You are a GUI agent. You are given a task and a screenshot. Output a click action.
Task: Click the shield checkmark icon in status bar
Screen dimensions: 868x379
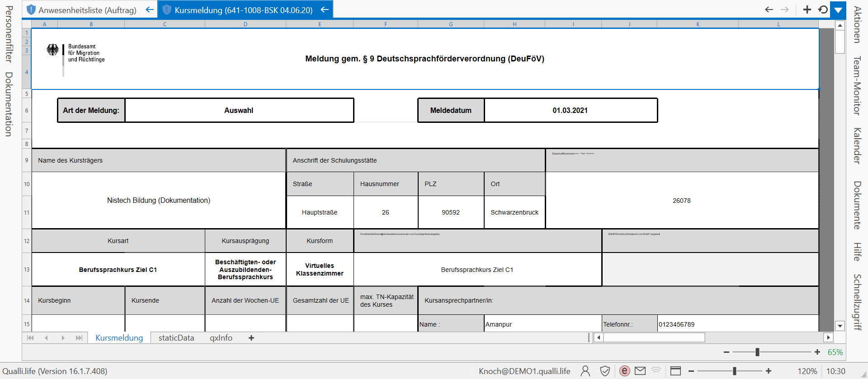tap(605, 371)
